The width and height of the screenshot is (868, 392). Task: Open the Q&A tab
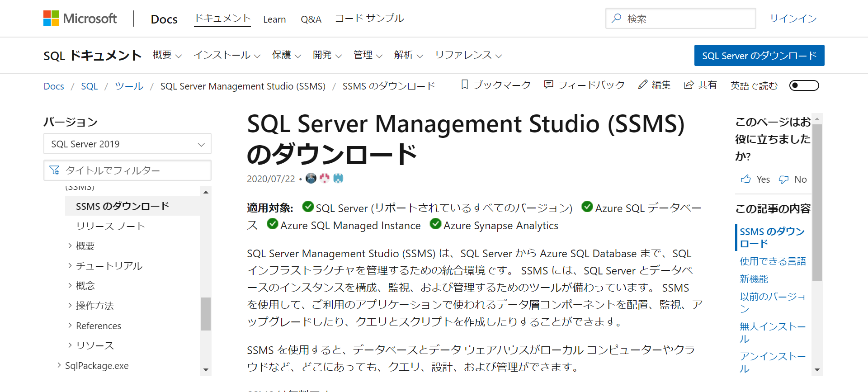point(311,19)
